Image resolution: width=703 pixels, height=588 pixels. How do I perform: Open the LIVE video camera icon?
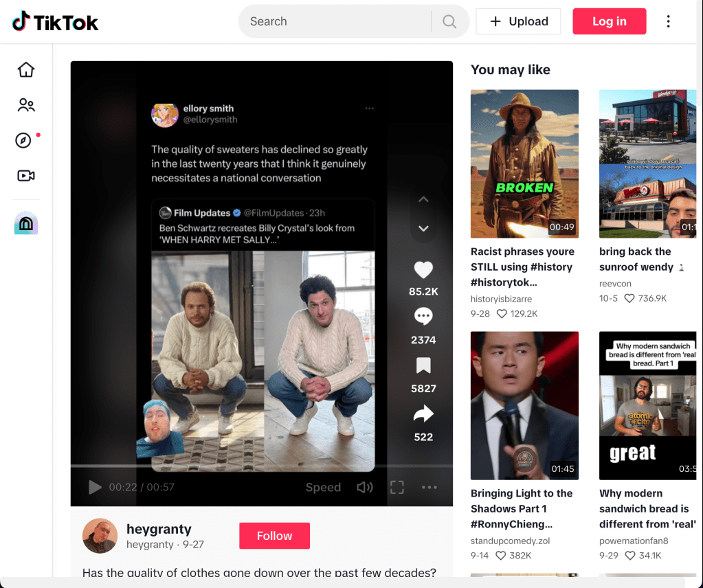point(26,176)
